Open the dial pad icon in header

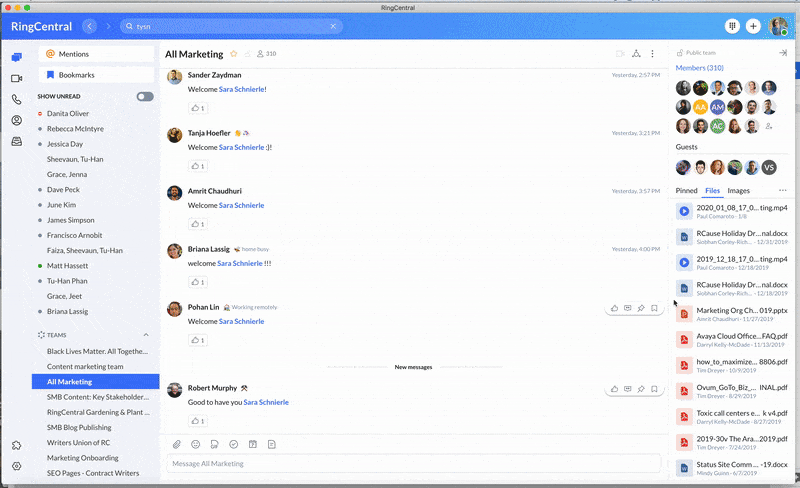point(732,26)
